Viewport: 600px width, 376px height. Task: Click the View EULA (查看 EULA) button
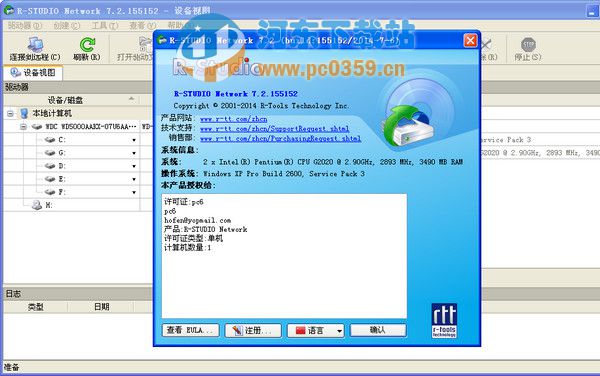191,330
